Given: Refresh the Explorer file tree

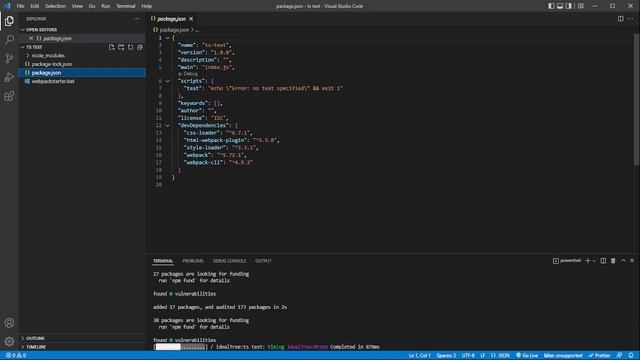Looking at the screenshot, I should [x=131, y=47].
